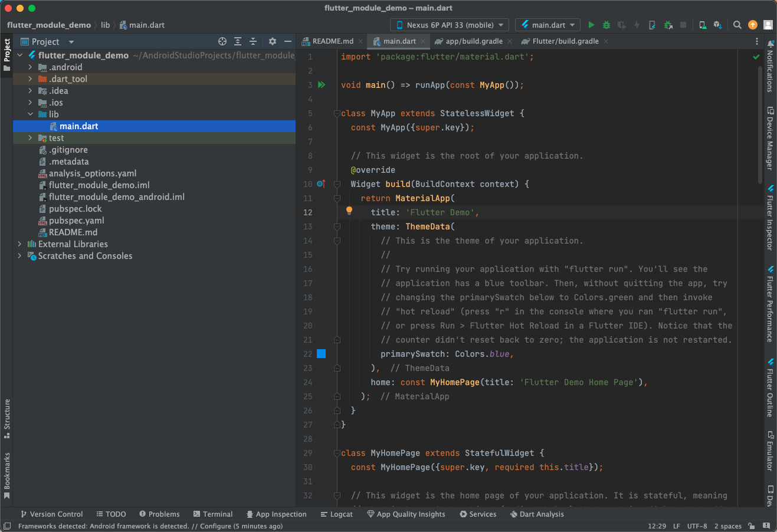Switch to the README.md tab
The height and width of the screenshot is (532, 777).
332,41
